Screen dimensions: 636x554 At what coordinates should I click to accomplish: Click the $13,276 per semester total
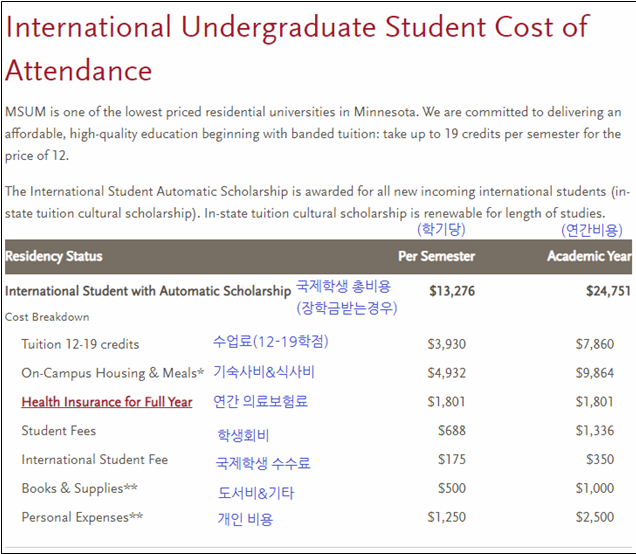click(452, 291)
